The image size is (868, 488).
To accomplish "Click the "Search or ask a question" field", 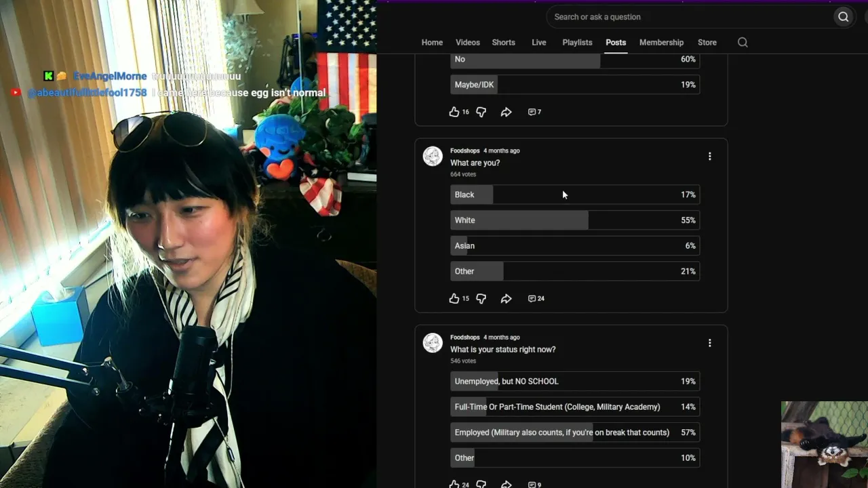I will pos(689,17).
